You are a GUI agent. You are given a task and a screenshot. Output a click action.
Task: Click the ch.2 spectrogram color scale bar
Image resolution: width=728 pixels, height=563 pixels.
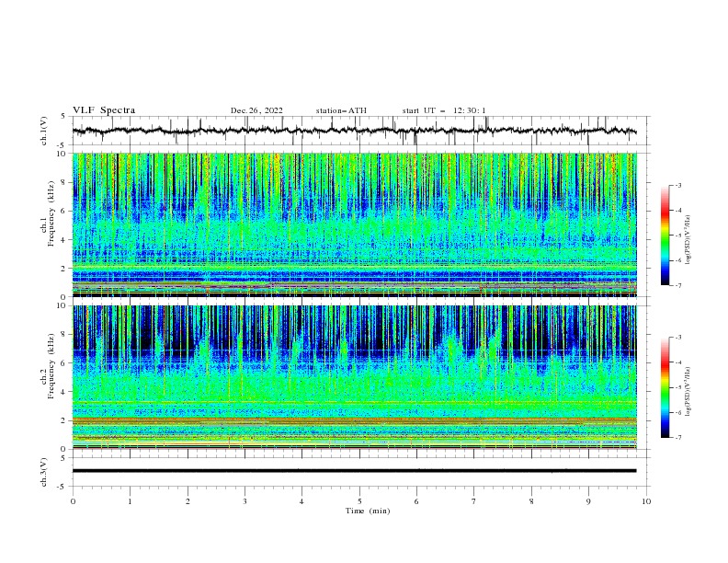[x=665, y=387]
